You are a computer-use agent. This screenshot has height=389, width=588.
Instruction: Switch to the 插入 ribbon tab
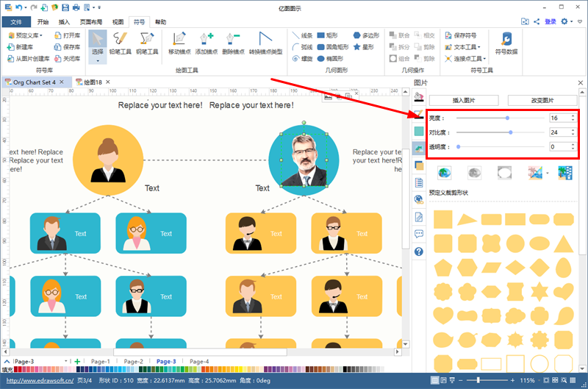pyautogui.click(x=64, y=22)
